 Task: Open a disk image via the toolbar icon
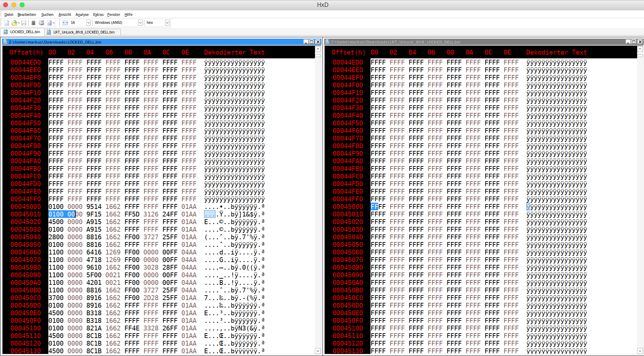click(49, 23)
